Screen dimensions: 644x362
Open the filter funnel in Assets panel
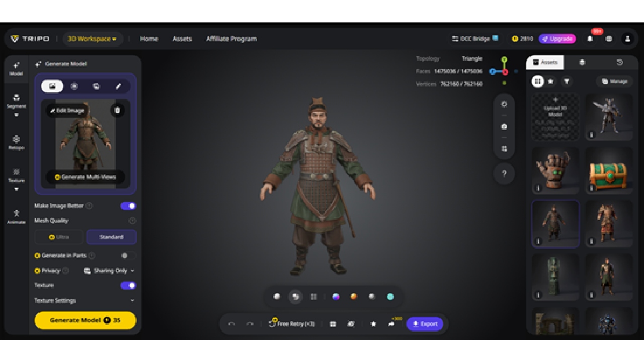(x=567, y=81)
